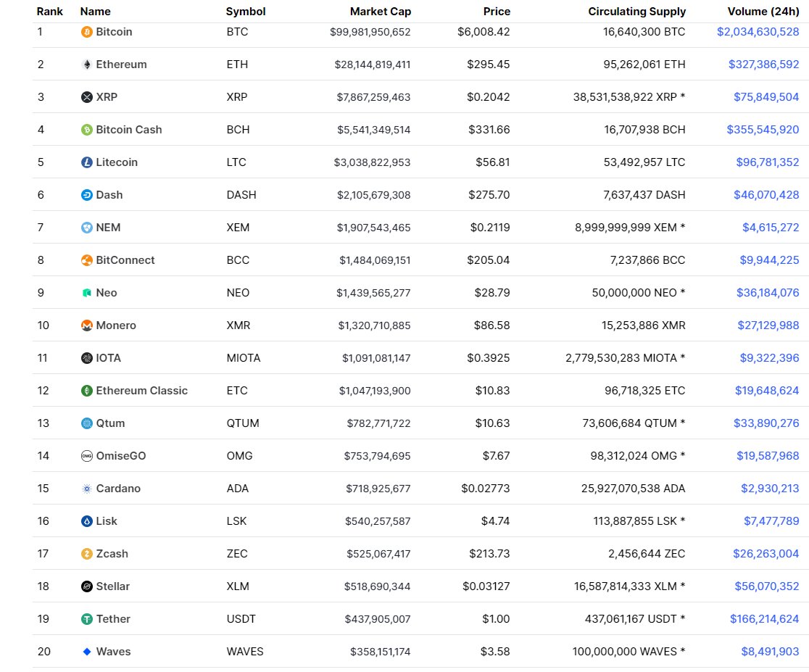Click the Waves logo icon

coord(87,652)
